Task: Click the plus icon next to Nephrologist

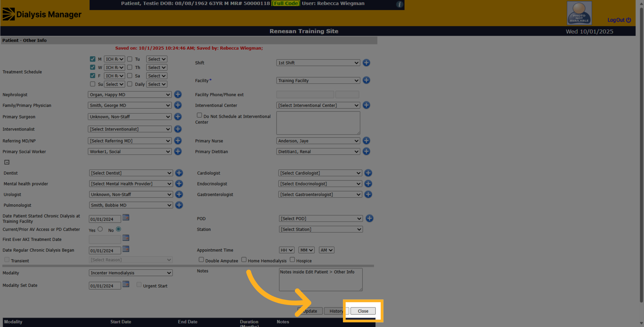Action: pyautogui.click(x=178, y=94)
